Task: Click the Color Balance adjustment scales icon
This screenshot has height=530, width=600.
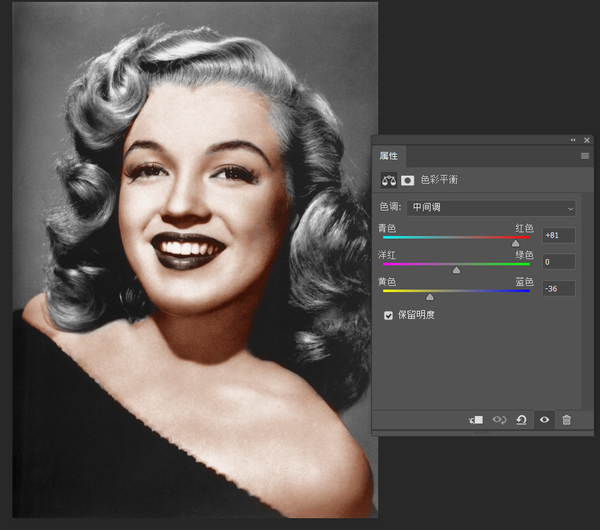Action: [x=389, y=180]
